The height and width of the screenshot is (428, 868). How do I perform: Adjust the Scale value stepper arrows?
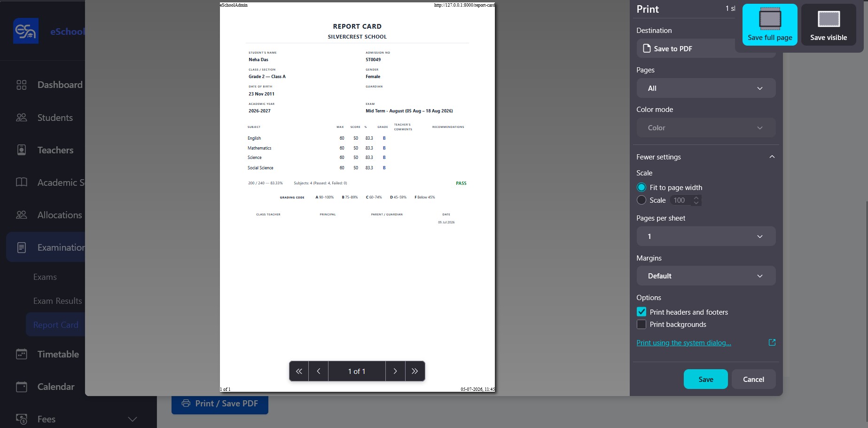pyautogui.click(x=696, y=200)
